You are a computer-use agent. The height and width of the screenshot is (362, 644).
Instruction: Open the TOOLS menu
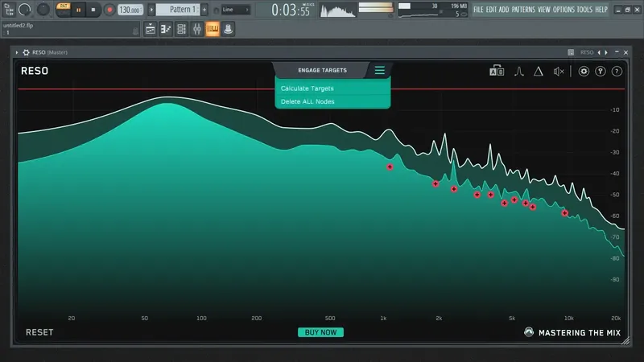tap(584, 10)
